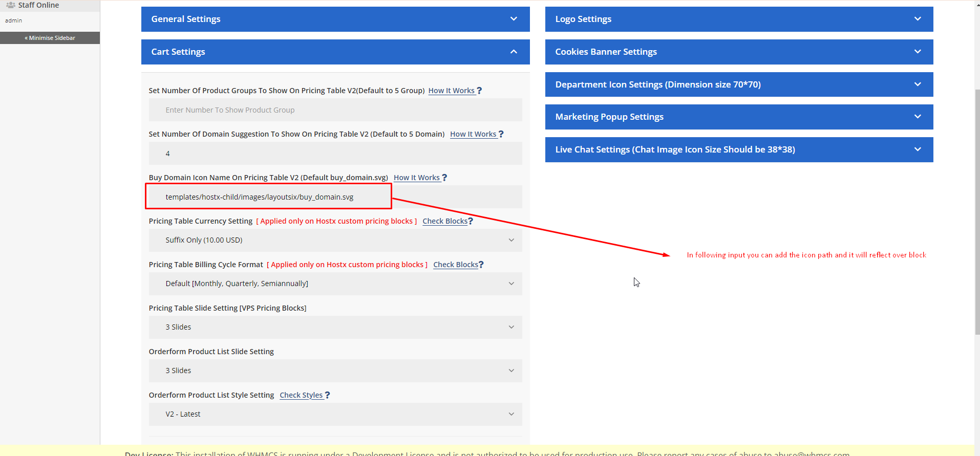Collapse Cart Settings using chevron up icon
This screenshot has height=456, width=980.
514,52
